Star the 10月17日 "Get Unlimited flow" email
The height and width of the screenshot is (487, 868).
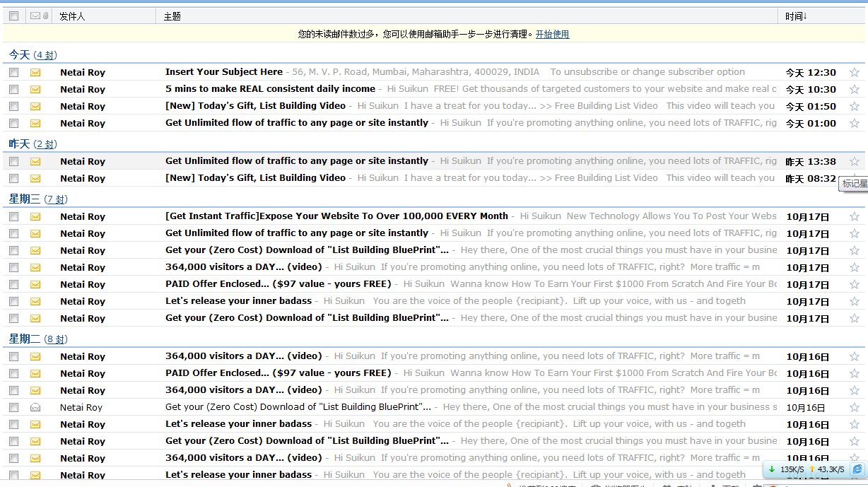pos(854,233)
